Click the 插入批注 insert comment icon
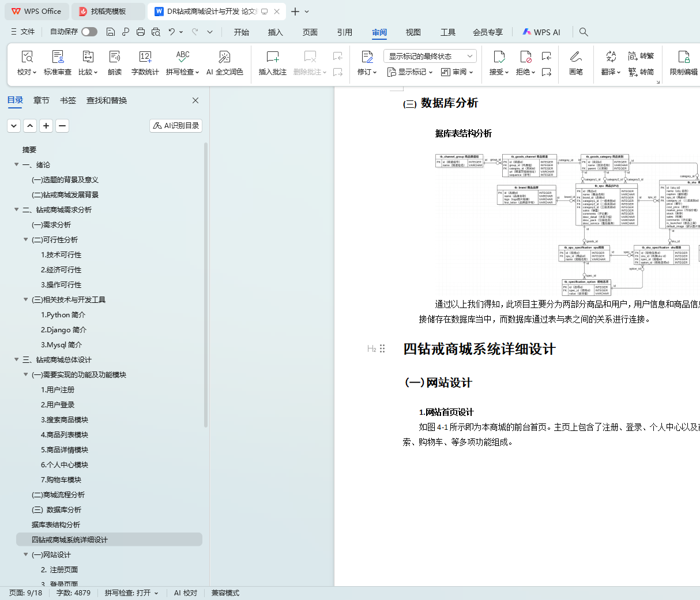The height and width of the screenshot is (600, 700). tap(272, 57)
